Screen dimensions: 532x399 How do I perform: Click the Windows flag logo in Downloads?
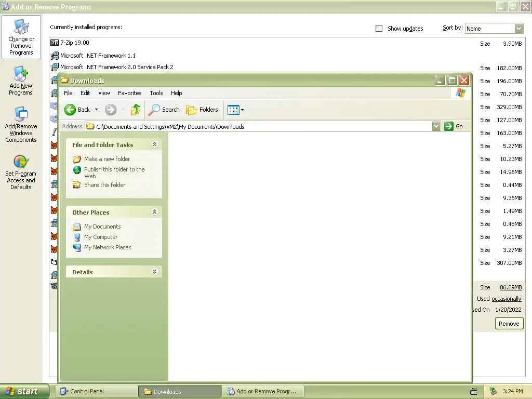460,92
